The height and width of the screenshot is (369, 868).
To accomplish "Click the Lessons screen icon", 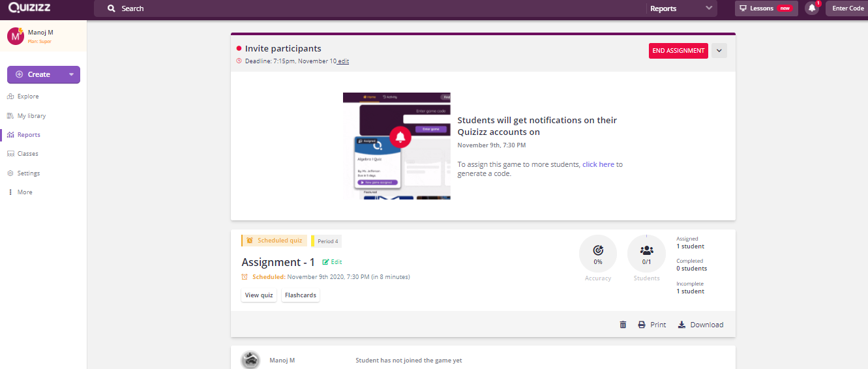I will (x=742, y=8).
